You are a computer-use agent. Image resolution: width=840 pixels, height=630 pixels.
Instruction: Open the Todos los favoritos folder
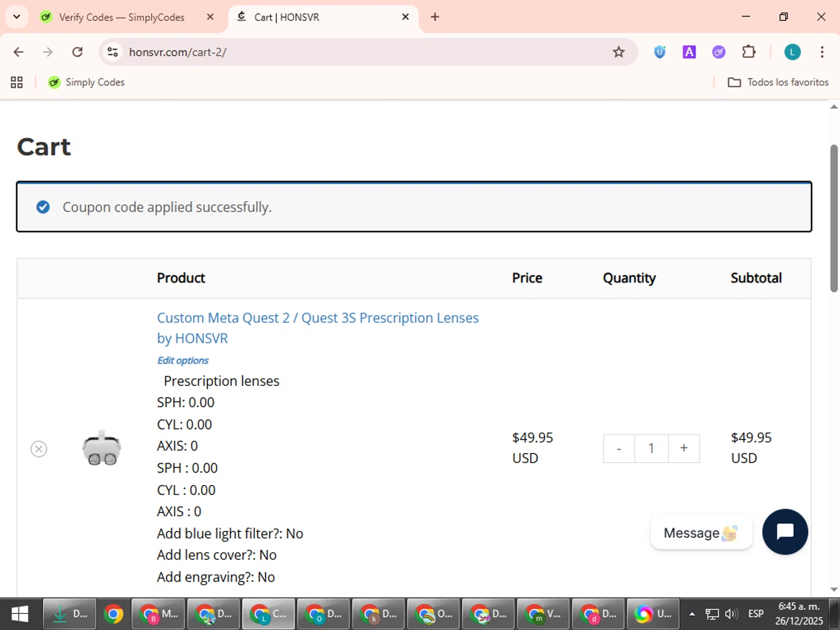pos(778,82)
